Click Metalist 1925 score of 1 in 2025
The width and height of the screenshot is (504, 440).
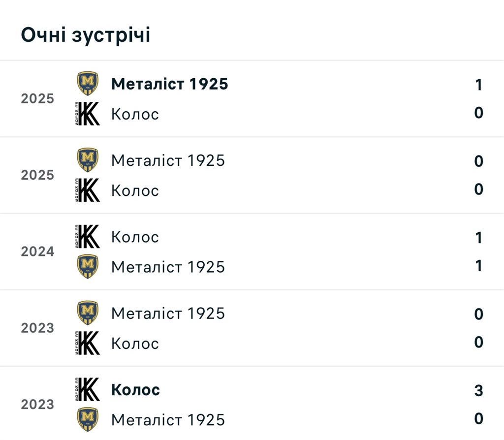(x=478, y=85)
